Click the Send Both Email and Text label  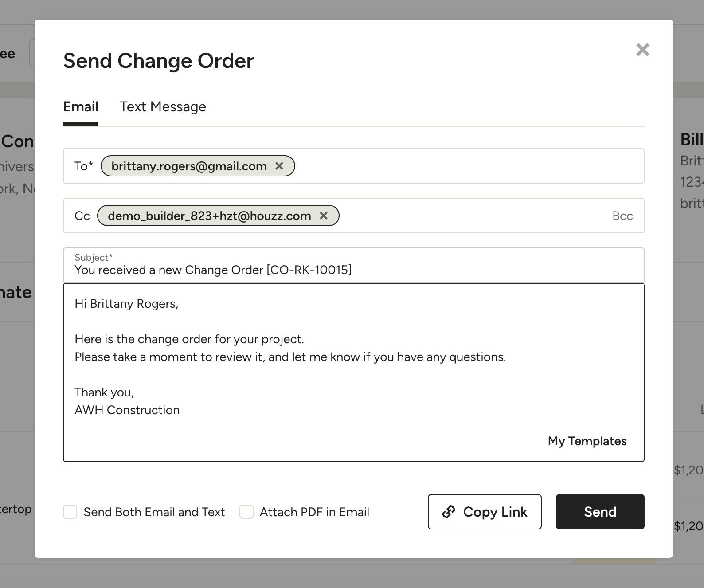(154, 512)
